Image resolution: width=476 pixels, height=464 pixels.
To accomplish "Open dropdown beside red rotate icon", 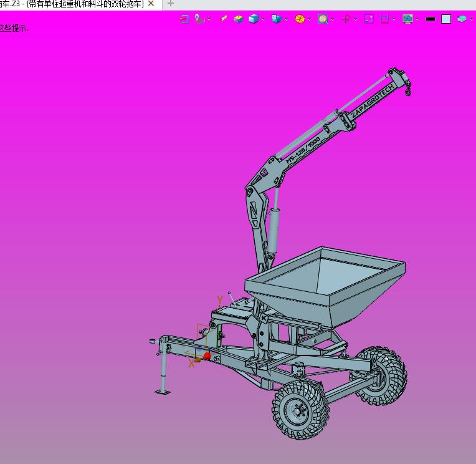I will 356,19.
